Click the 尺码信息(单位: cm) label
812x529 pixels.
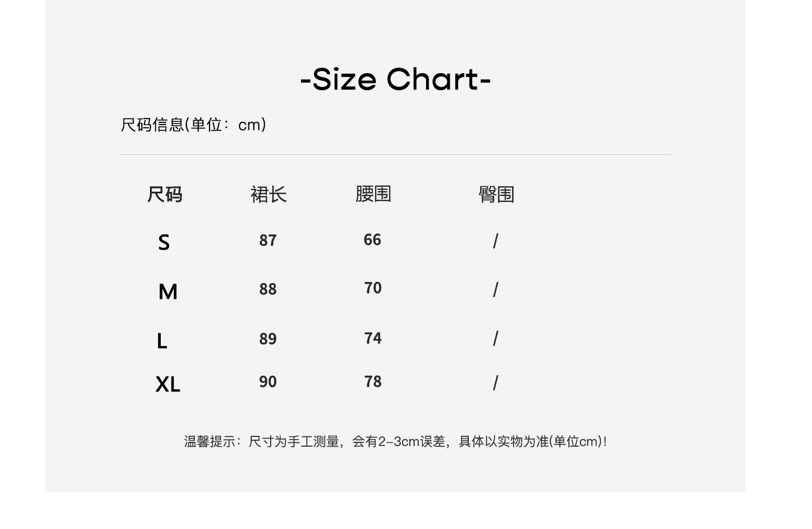[x=193, y=125]
